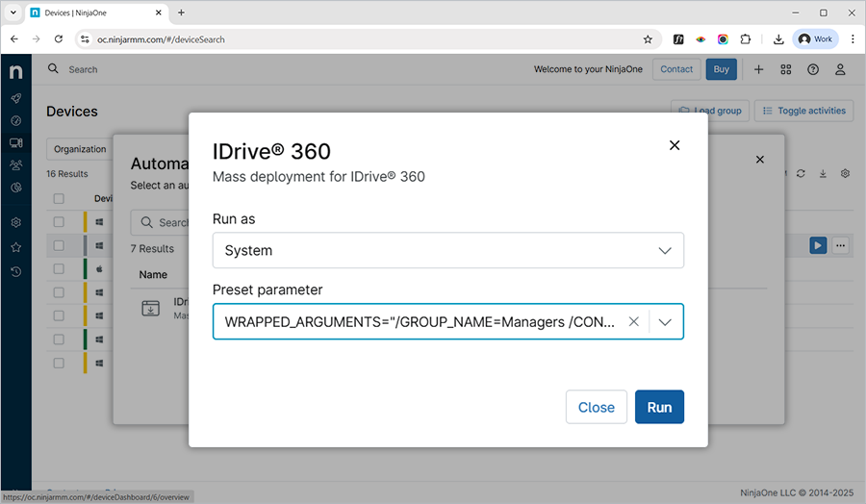Click the blue play run-automation icon
The width and height of the screenshot is (866, 504).
point(817,245)
